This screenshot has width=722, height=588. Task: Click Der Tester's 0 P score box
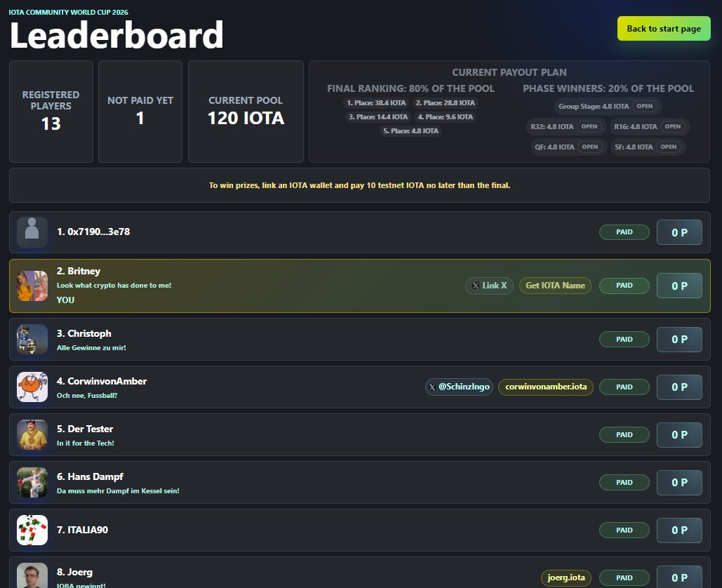point(679,434)
